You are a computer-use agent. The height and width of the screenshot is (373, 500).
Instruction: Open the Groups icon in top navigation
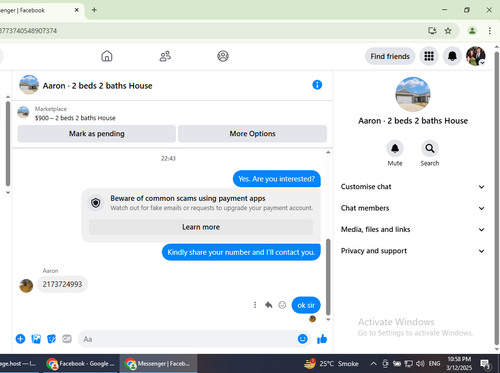click(x=223, y=56)
